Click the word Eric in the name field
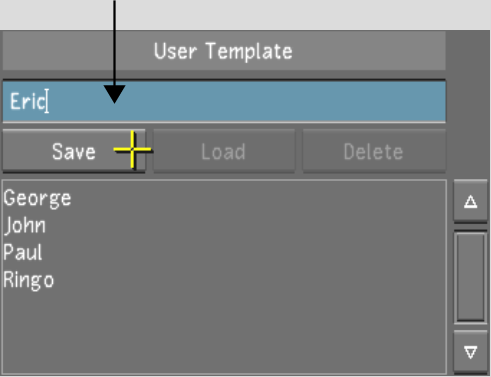The width and height of the screenshot is (491, 377). (28, 101)
